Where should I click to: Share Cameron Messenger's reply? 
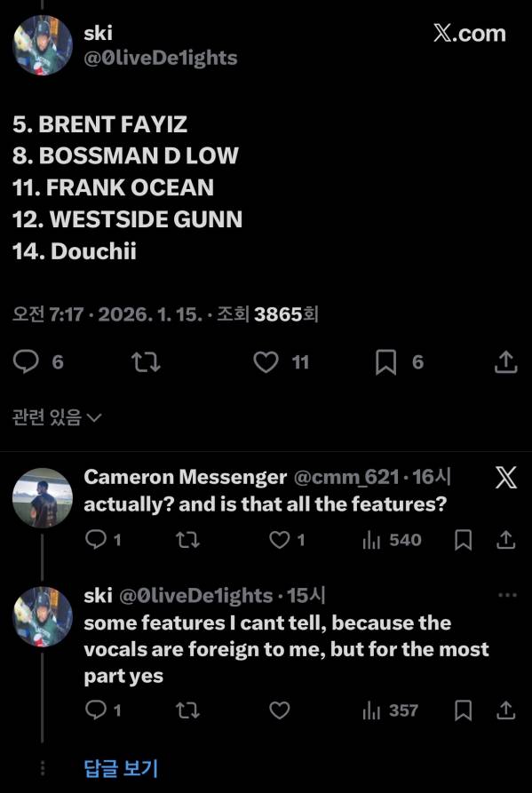click(x=505, y=540)
